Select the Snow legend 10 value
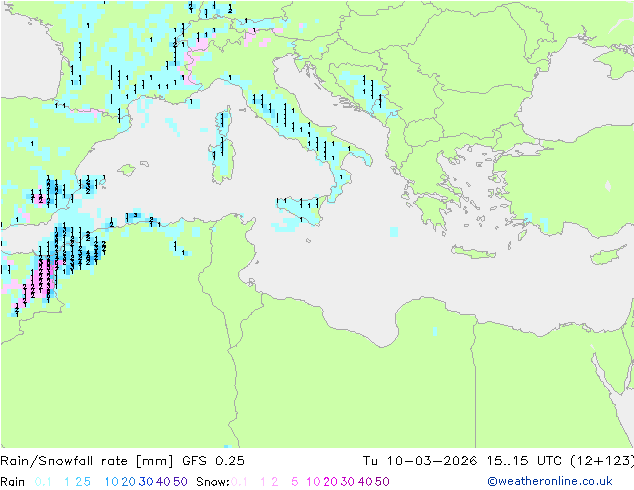Viewport: 634px width, 490px height. [x=313, y=482]
